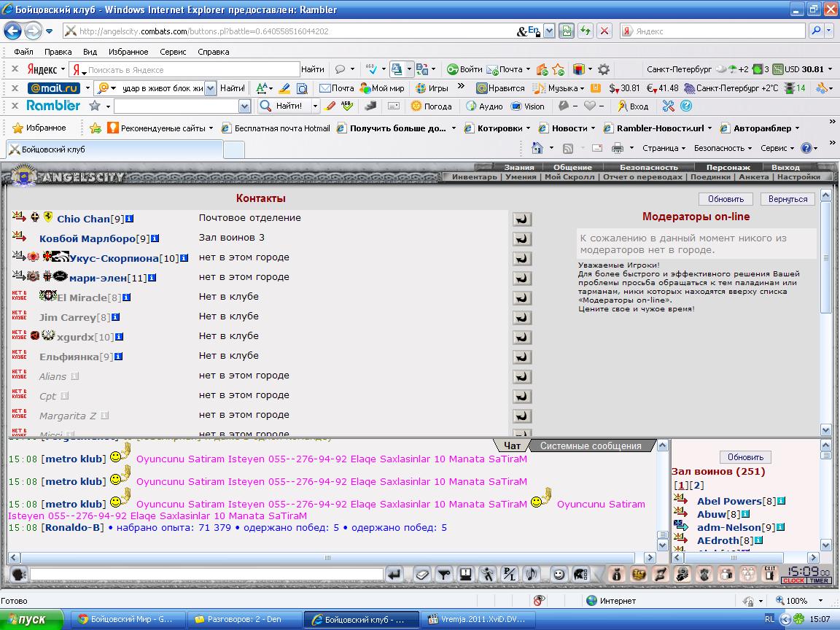Image resolution: width=840 pixels, height=630 pixels.
Task: Click the EXIT door icon
Action: coord(770,574)
